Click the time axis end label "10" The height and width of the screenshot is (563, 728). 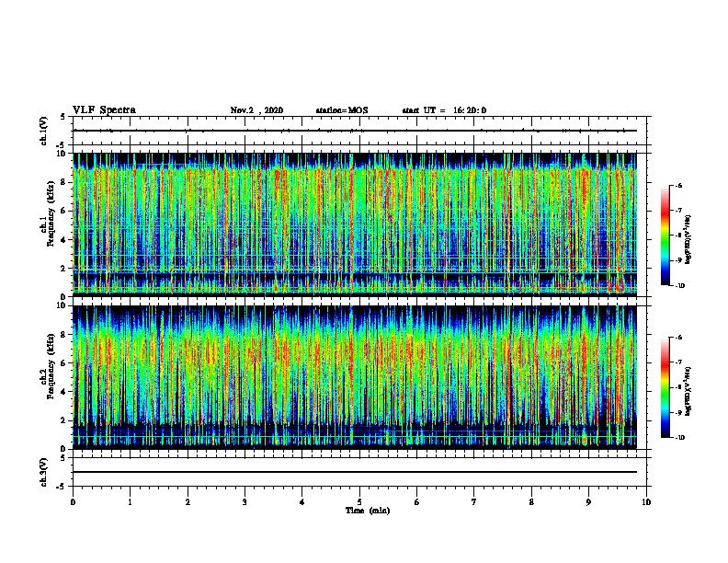pos(646,502)
